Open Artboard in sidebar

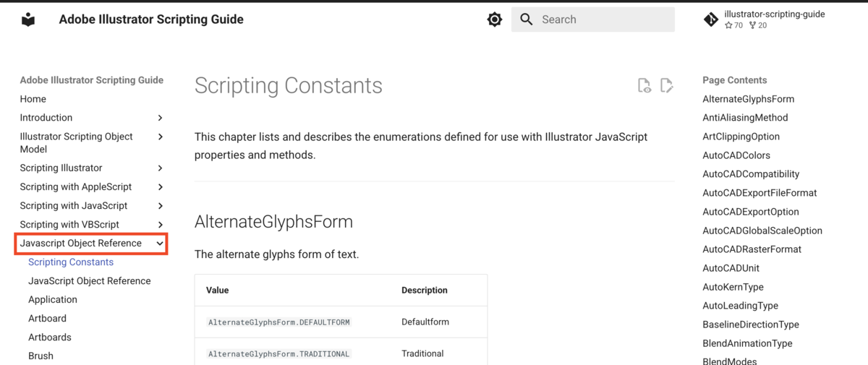pyautogui.click(x=47, y=319)
